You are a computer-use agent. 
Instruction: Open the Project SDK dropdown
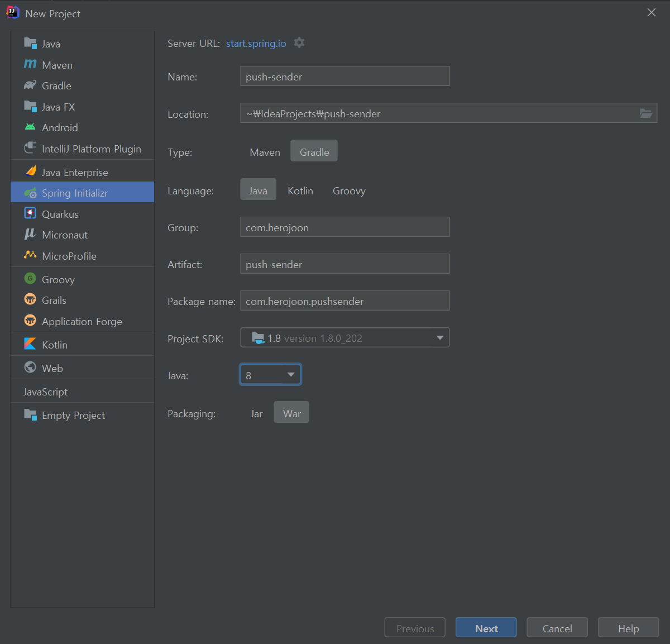(x=344, y=337)
